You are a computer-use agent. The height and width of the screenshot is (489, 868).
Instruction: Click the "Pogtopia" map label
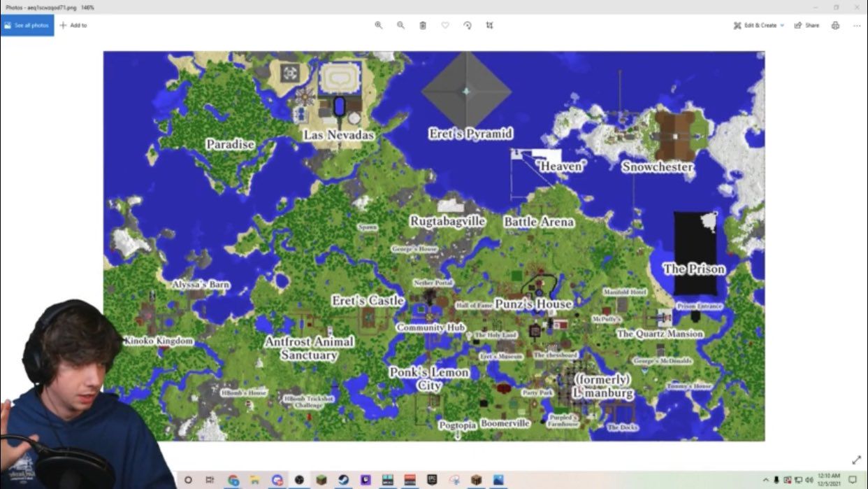click(458, 425)
